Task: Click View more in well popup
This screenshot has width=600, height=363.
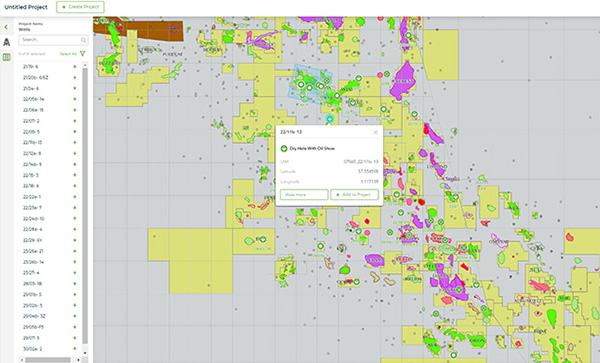Action: pos(304,194)
